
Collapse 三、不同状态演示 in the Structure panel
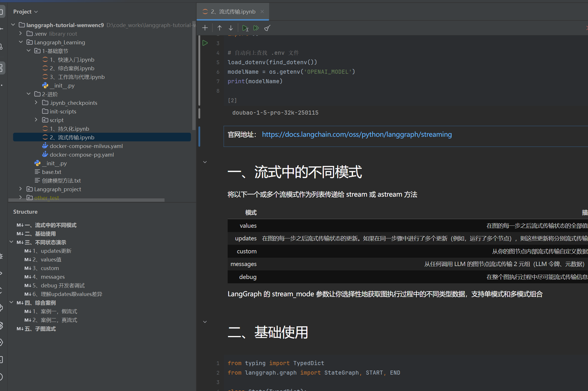tap(11, 242)
